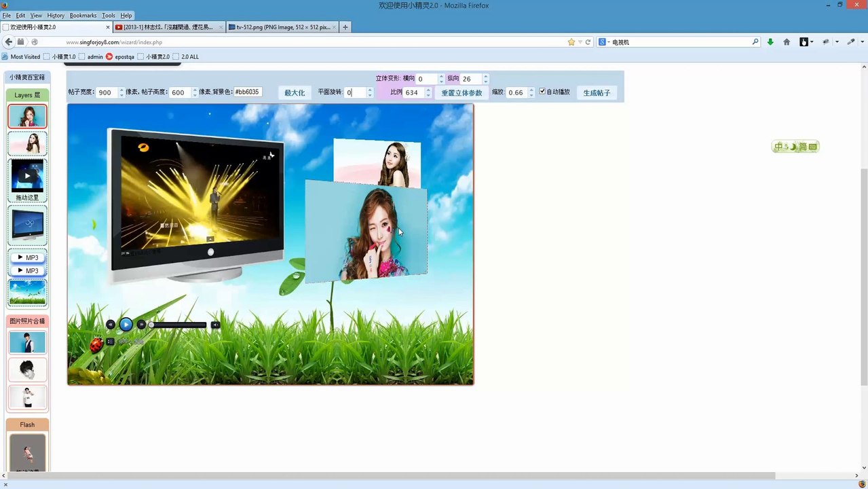The image size is (868, 489).
Task: Click the 平面旋转 spinner arrows
Action: tap(370, 92)
